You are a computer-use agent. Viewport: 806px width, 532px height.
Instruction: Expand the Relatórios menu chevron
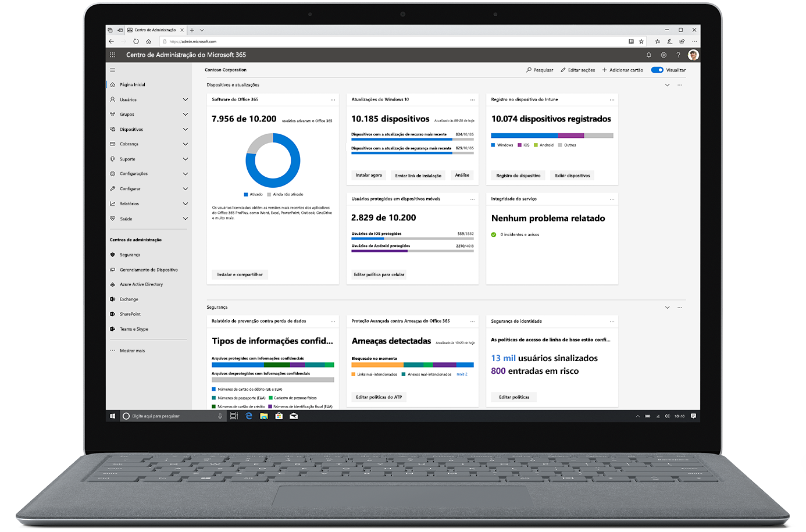tap(186, 203)
